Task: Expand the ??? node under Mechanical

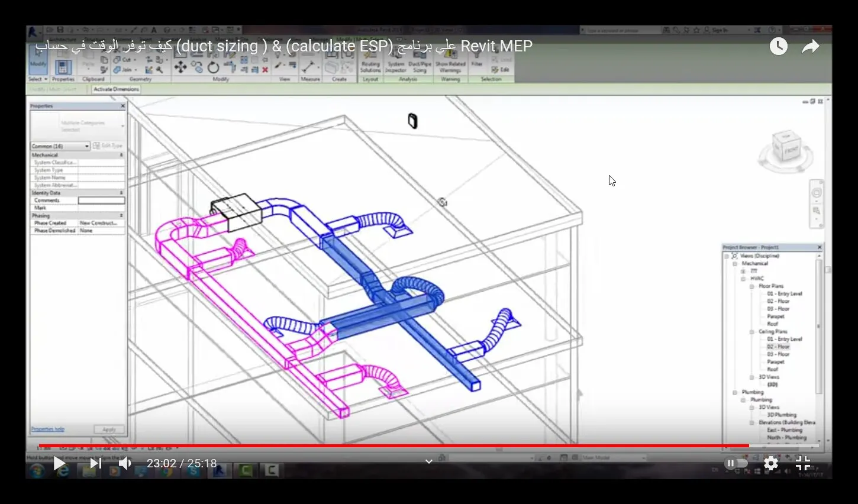Action: [x=743, y=271]
